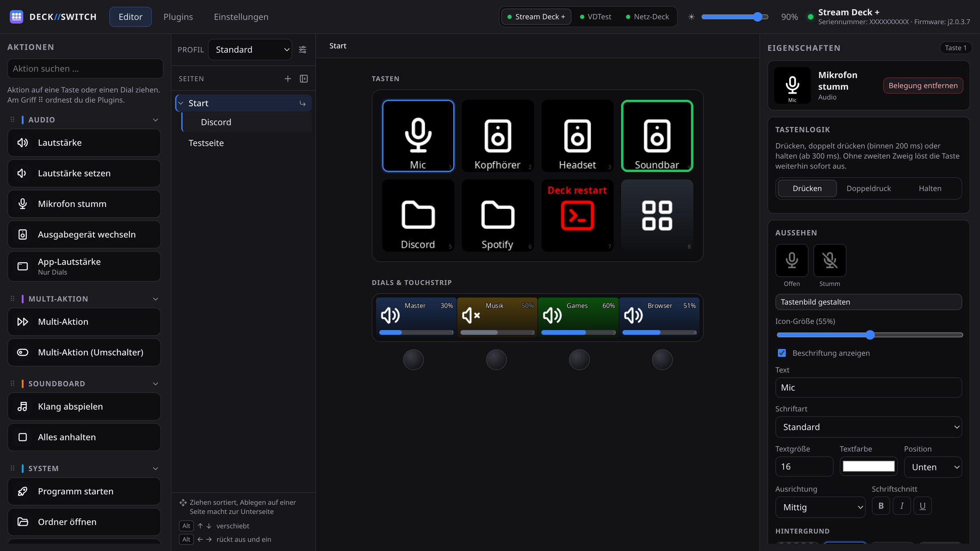Collapse the AUDIO action group
980x551 pixels.
point(155,120)
